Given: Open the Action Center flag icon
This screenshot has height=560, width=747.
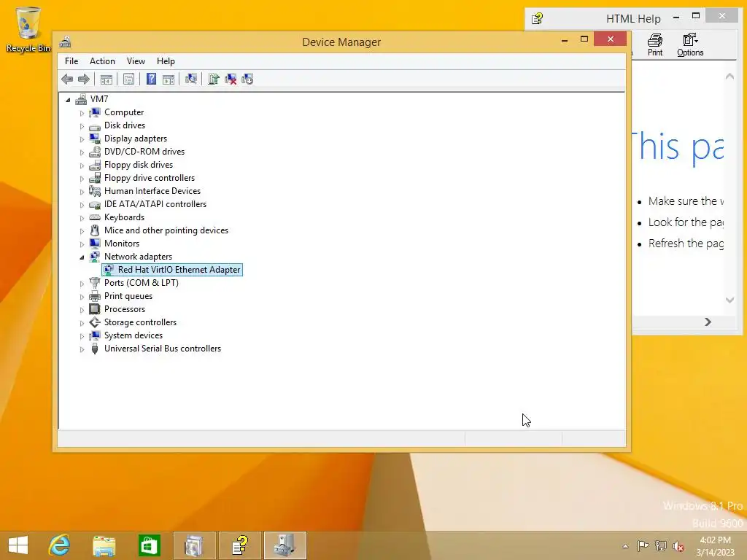Looking at the screenshot, I should pyautogui.click(x=643, y=546).
